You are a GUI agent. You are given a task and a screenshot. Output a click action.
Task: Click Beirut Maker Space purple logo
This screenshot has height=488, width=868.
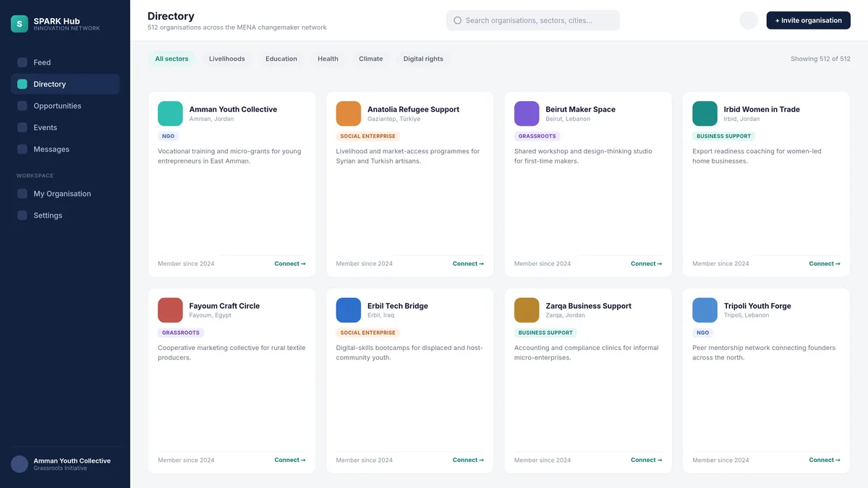click(x=527, y=114)
